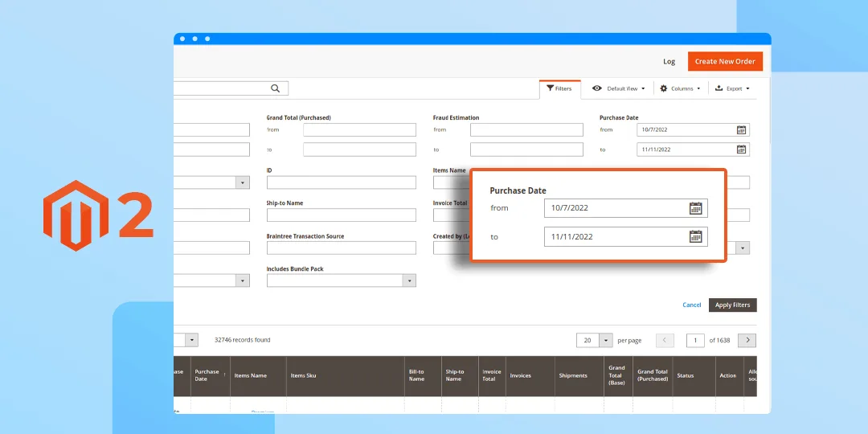
Task: Click the current page number input
Action: (695, 341)
